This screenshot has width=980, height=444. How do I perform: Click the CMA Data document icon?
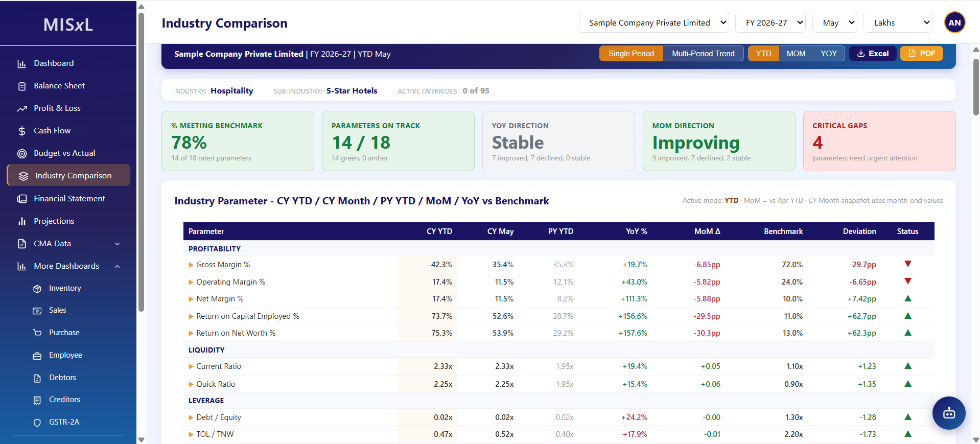click(x=21, y=244)
